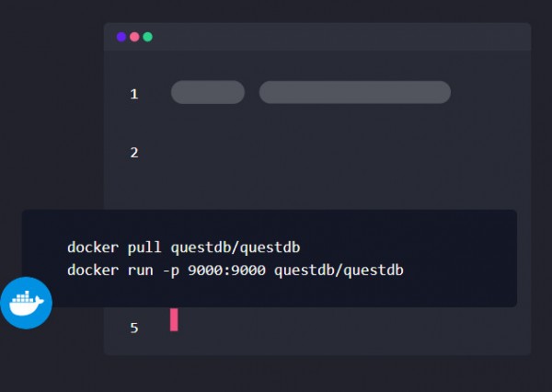Viewport: 552px width, 392px height.
Task: Click the green dot in the title bar
Action: (147, 37)
